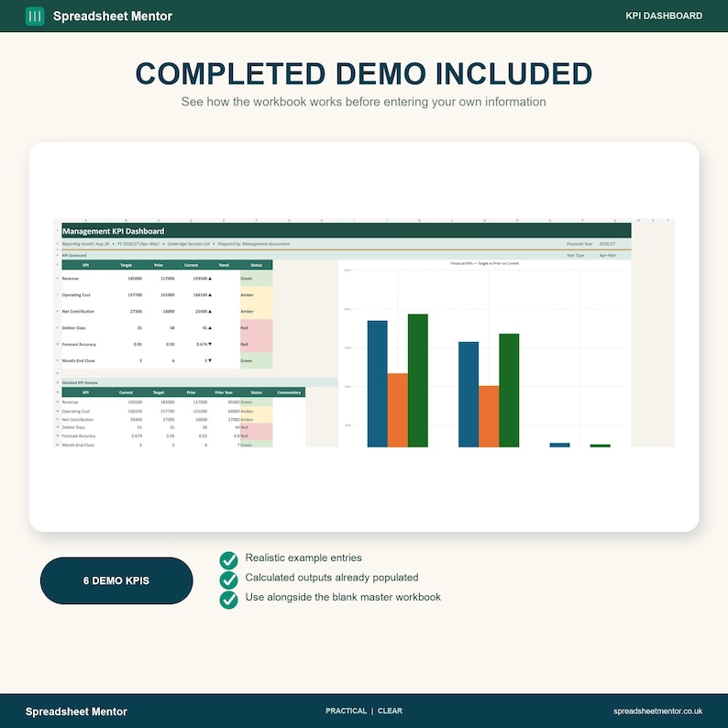728x728 pixels.
Task: Click the checkmark icon beside Realistic example entries
Action: coord(228,560)
